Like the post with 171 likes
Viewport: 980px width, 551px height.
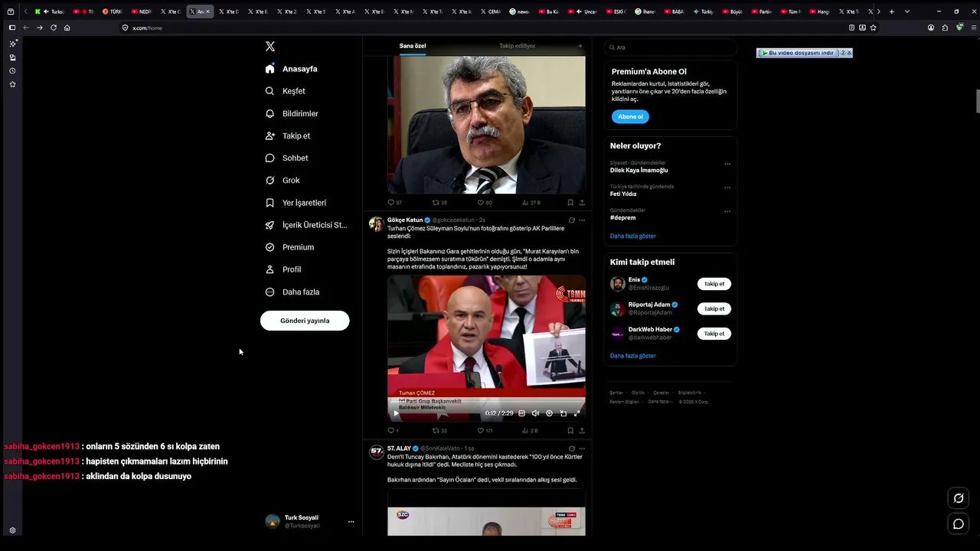coord(485,430)
